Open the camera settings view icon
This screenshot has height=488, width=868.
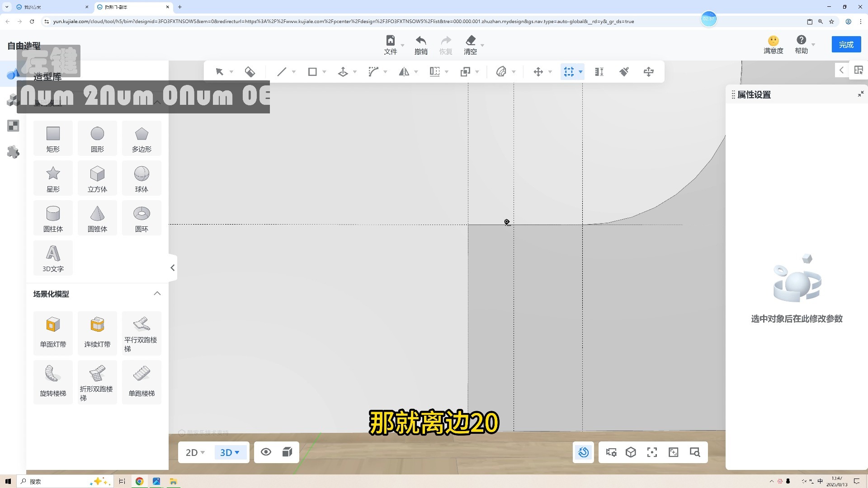(611, 452)
